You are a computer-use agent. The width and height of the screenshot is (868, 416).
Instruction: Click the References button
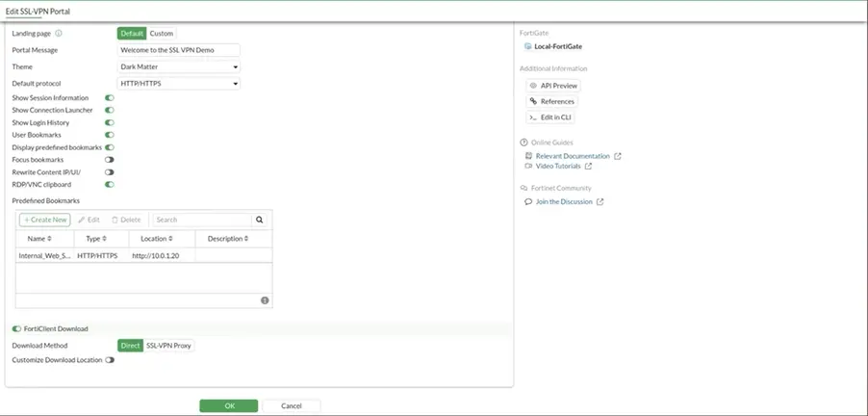pos(552,101)
